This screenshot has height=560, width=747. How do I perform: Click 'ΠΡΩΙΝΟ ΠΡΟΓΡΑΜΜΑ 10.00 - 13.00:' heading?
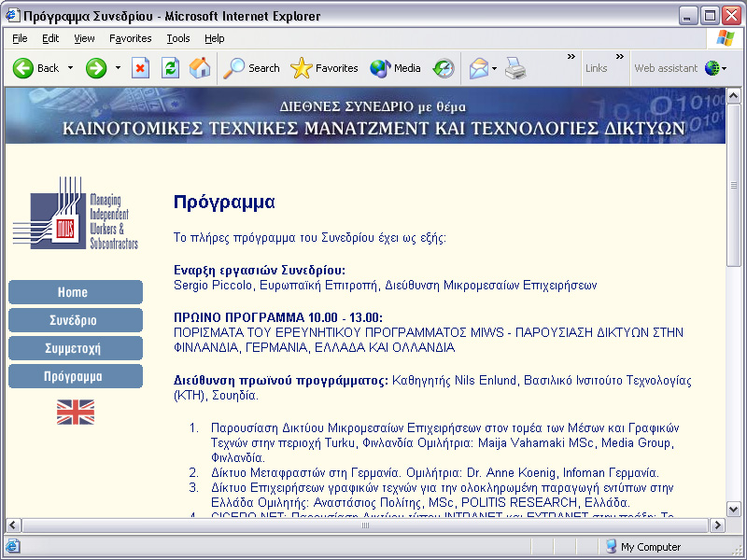pos(278,317)
